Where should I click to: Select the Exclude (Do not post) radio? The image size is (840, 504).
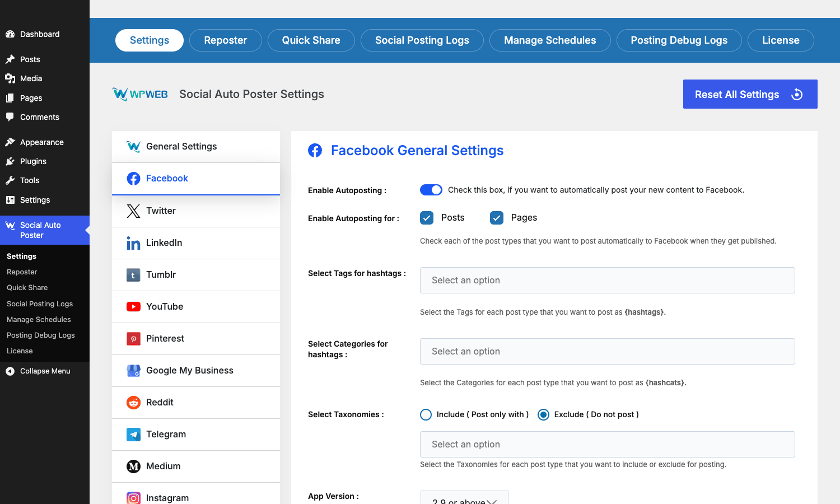pos(543,414)
